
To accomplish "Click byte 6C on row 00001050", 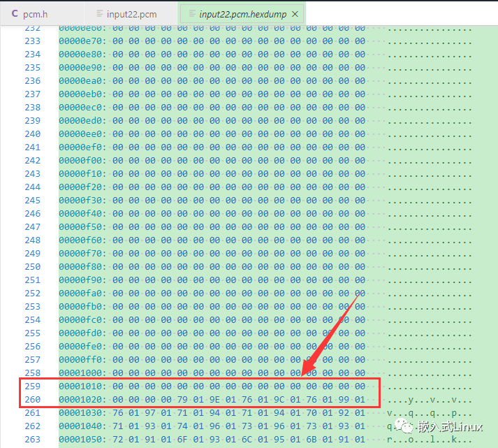I will (x=247, y=440).
